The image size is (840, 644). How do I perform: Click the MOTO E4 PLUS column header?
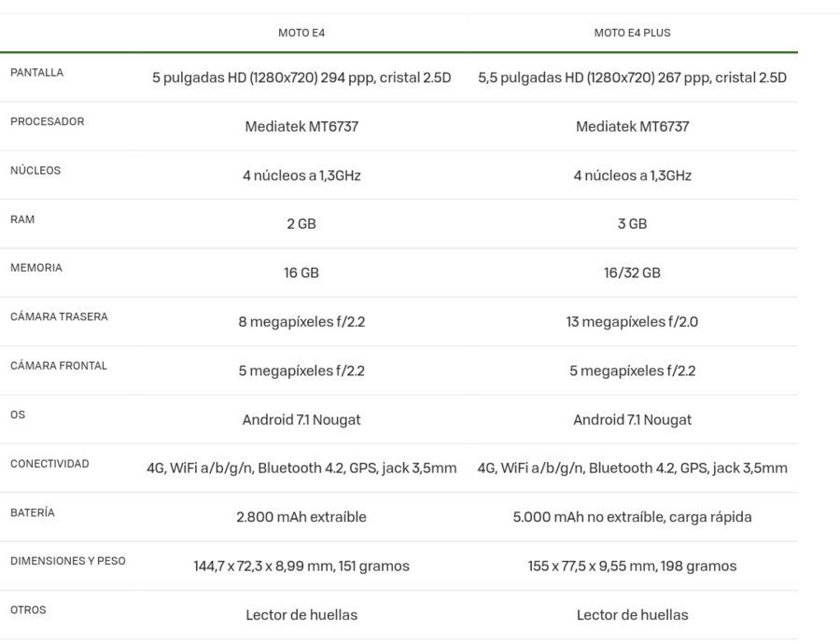tap(632, 33)
